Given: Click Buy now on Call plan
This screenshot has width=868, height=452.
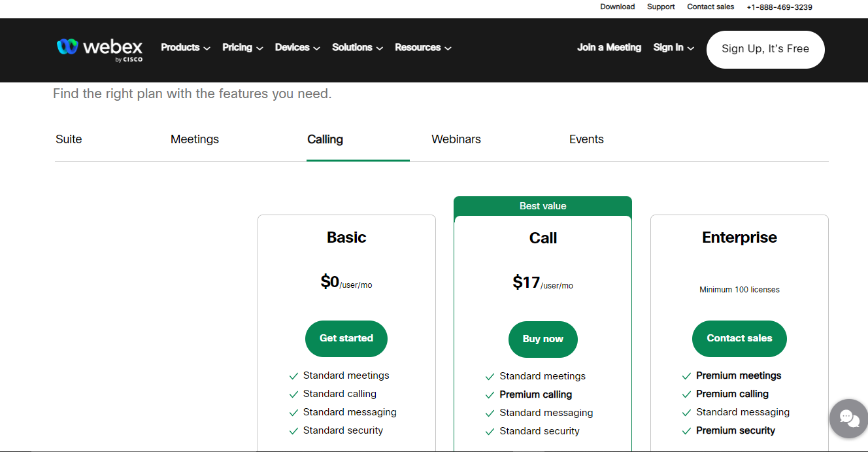Looking at the screenshot, I should coord(542,339).
